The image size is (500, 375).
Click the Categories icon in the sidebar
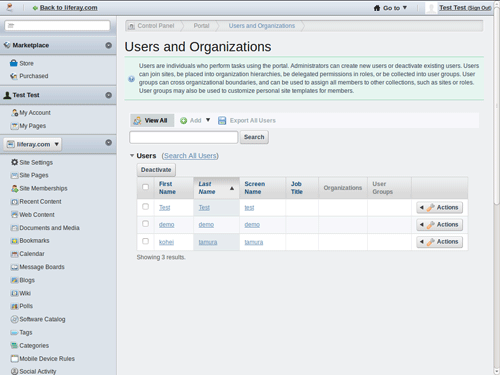(x=14, y=345)
